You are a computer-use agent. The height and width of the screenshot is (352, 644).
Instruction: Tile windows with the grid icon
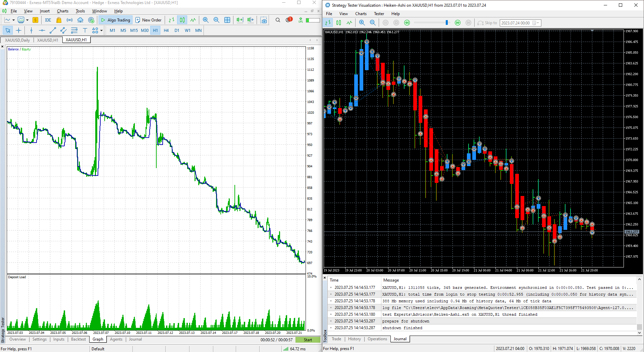(227, 20)
